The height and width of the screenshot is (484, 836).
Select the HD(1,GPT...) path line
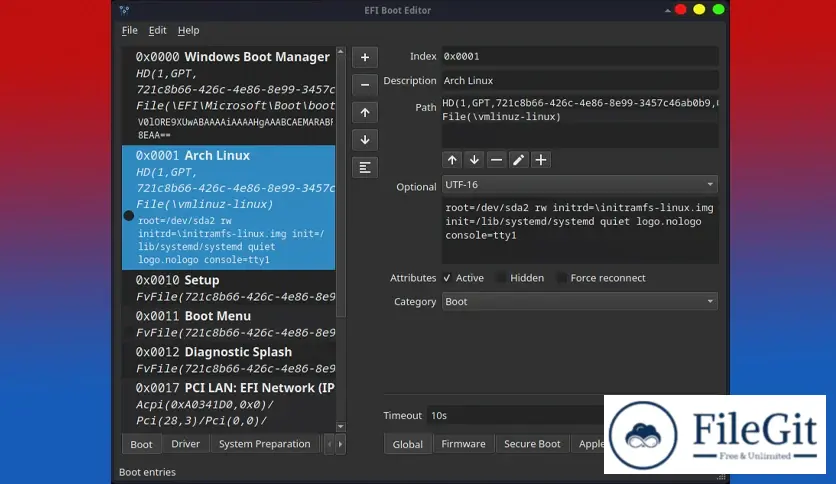[580, 103]
